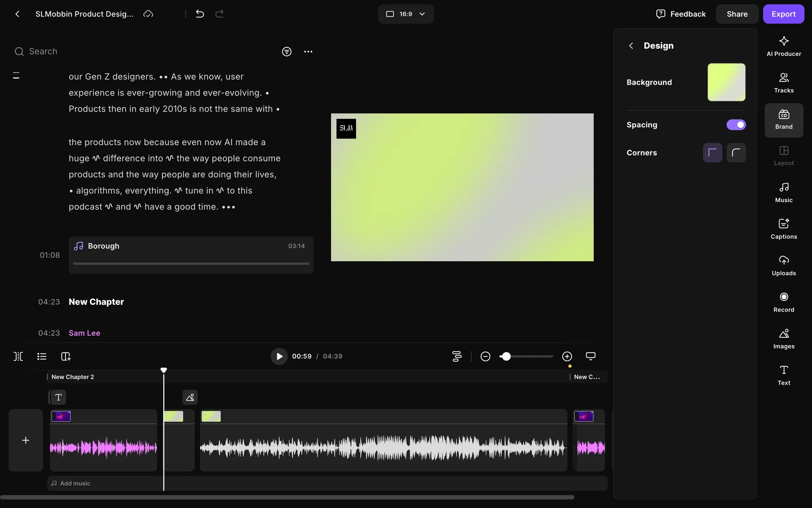Open the Background color swatch
The height and width of the screenshot is (508, 812).
[x=726, y=82]
